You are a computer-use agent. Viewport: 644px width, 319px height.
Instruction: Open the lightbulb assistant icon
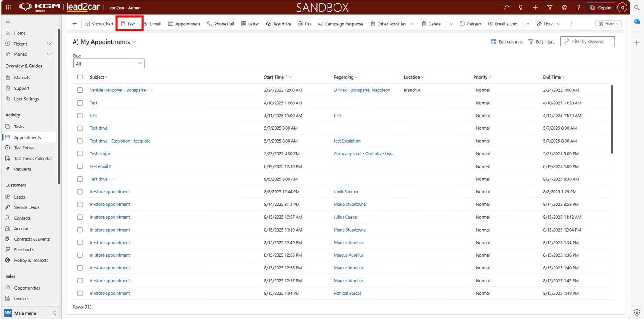coord(520,7)
